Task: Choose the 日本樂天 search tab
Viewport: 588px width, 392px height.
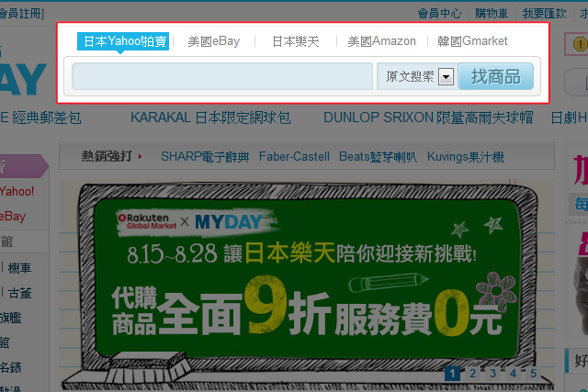Action: point(295,41)
